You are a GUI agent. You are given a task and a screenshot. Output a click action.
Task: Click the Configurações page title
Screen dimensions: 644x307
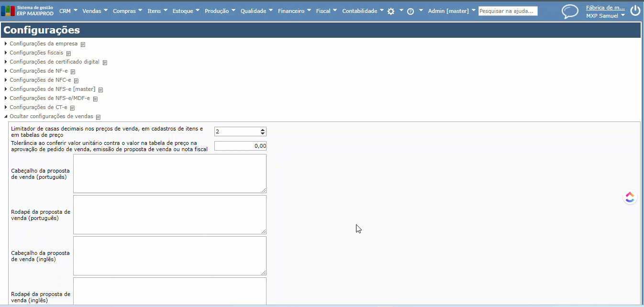coord(42,31)
